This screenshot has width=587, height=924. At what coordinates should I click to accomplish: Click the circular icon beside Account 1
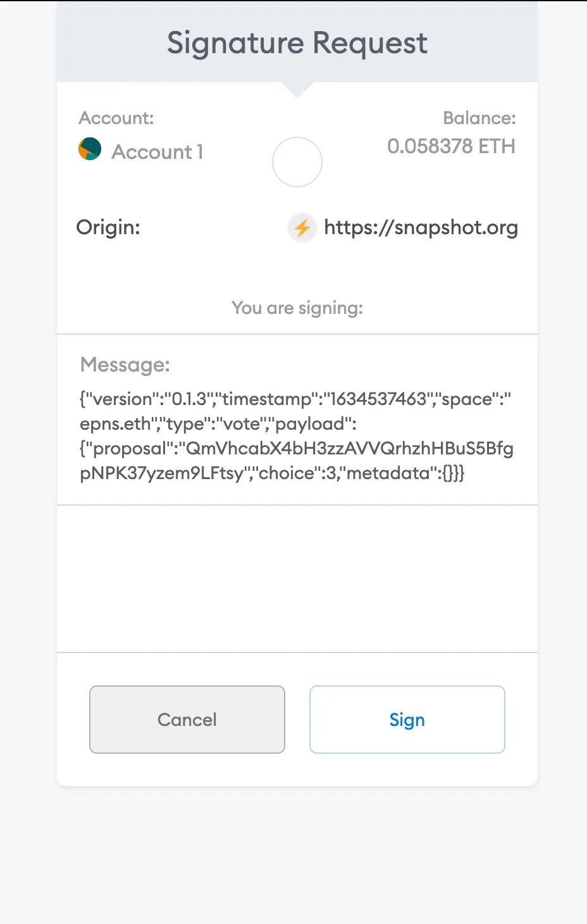coord(297,162)
